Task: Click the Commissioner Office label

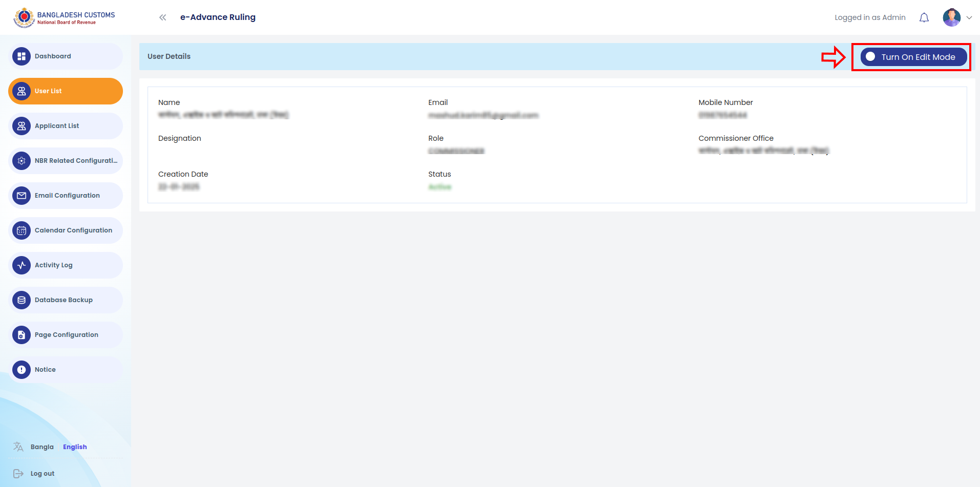Action: 736,138
